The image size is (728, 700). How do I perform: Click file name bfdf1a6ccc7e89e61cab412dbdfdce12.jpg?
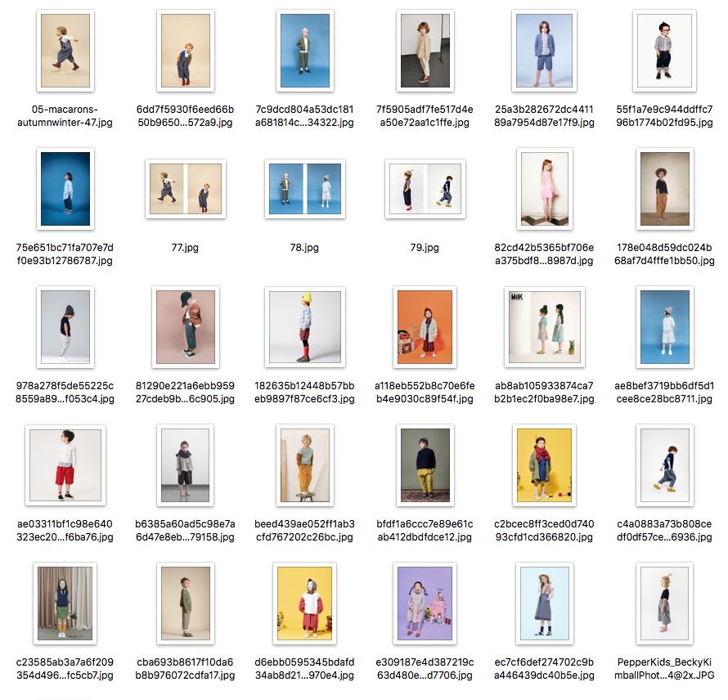point(425,531)
